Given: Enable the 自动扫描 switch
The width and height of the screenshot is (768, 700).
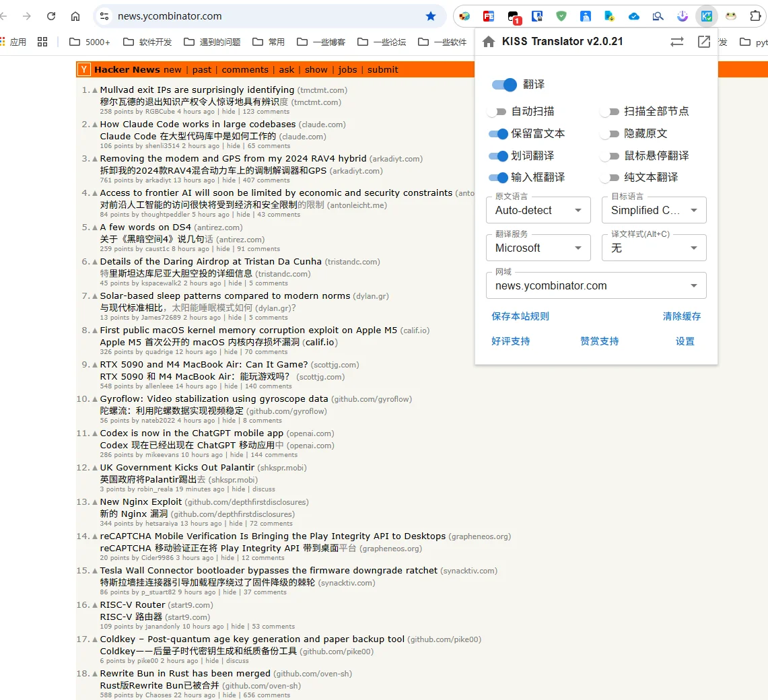Looking at the screenshot, I should (x=498, y=112).
